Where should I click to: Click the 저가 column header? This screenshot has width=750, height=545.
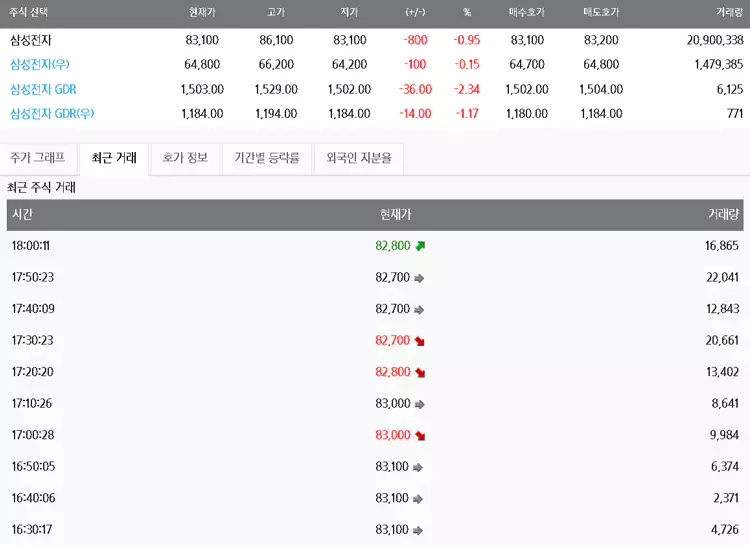(349, 12)
